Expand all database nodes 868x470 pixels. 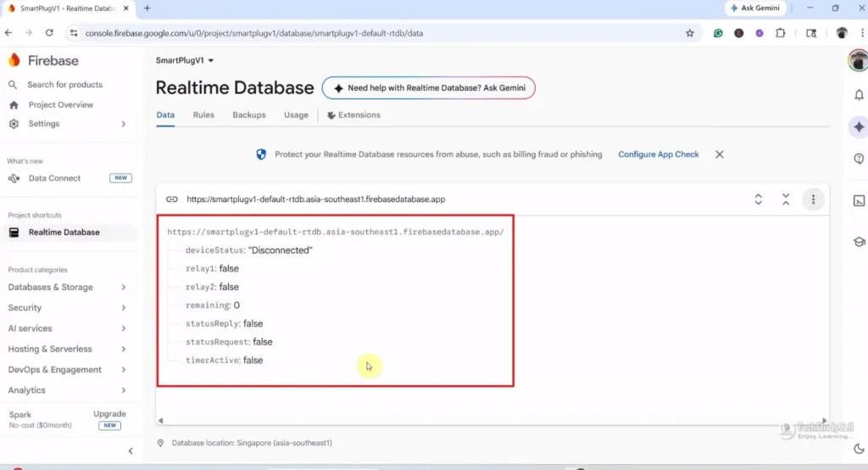pyautogui.click(x=759, y=199)
